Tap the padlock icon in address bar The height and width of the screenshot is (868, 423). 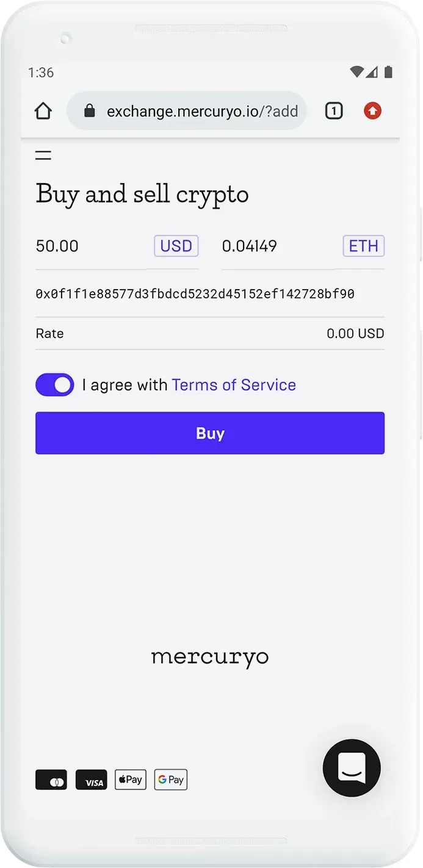coord(90,111)
